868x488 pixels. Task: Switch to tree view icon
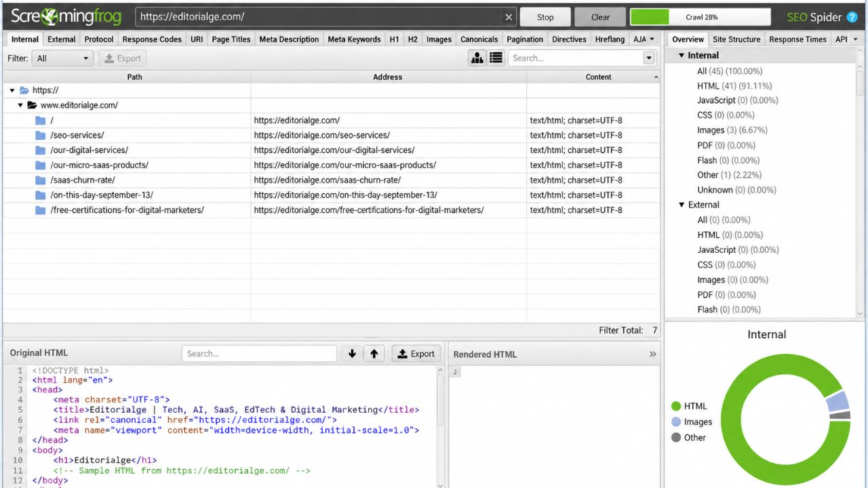[x=477, y=58]
